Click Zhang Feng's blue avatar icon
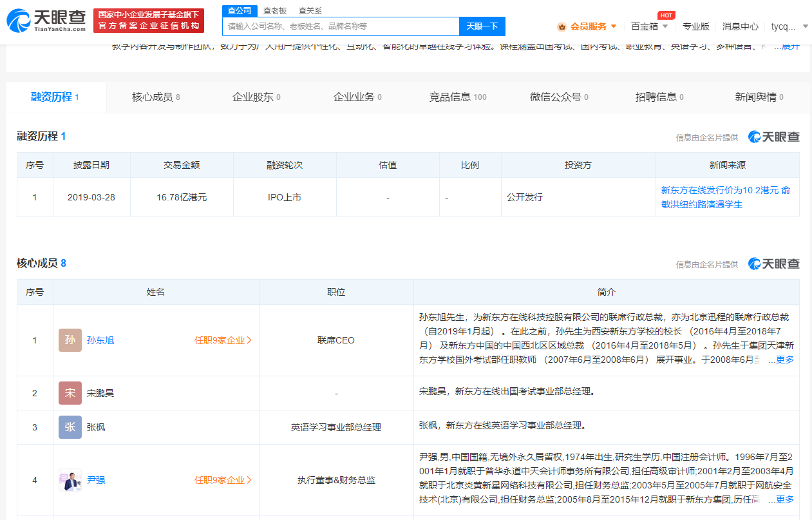Image resolution: width=812 pixels, height=520 pixels. (70, 427)
